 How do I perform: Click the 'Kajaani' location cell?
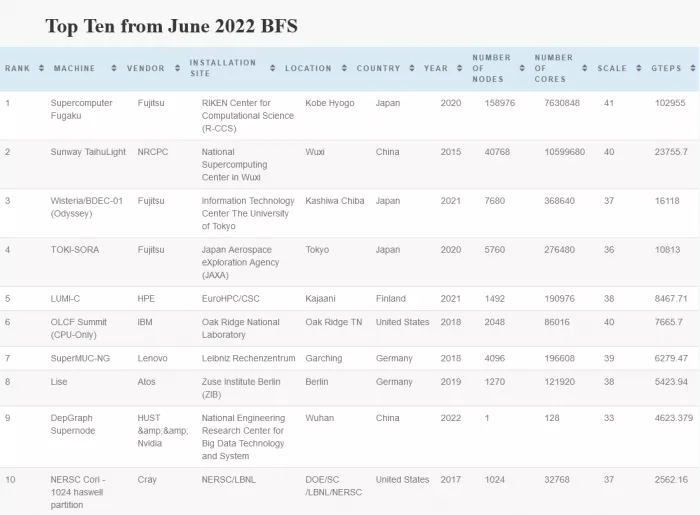click(321, 299)
